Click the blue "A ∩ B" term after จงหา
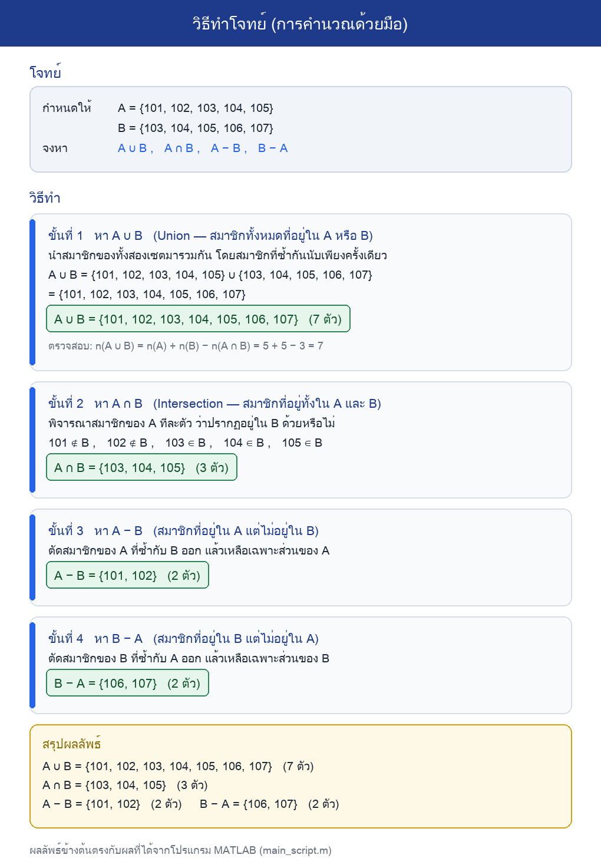Image resolution: width=601 pixels, height=868 pixels. pos(179,148)
